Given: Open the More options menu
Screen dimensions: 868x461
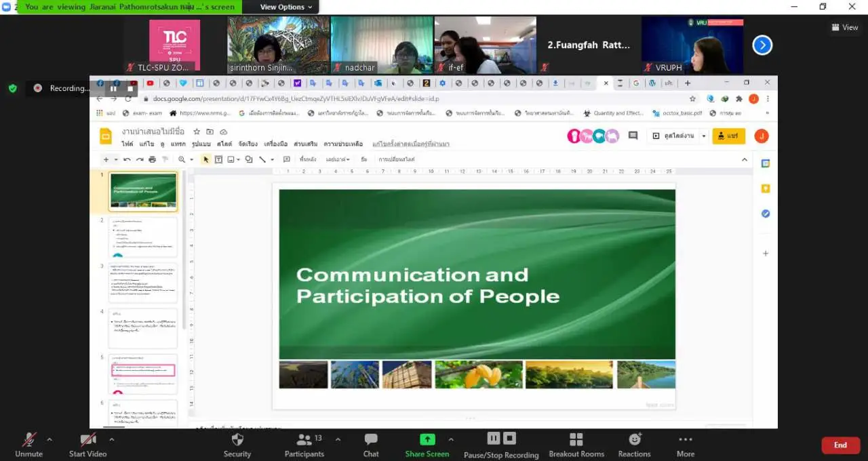Looking at the screenshot, I should pyautogui.click(x=685, y=444).
